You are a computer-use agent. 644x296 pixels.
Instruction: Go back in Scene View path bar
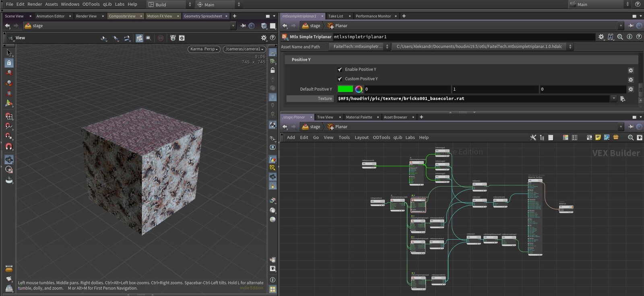(x=7, y=26)
